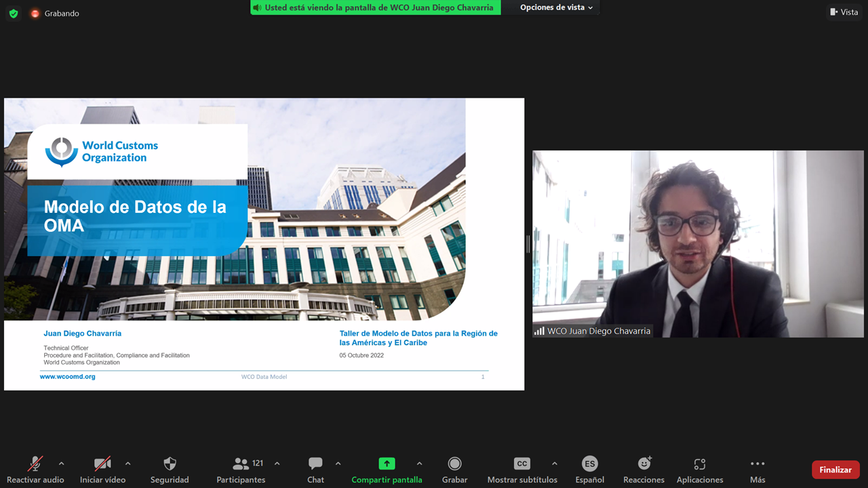Start recording with the Grabar button
The width and height of the screenshot is (868, 488).
pyautogui.click(x=455, y=470)
